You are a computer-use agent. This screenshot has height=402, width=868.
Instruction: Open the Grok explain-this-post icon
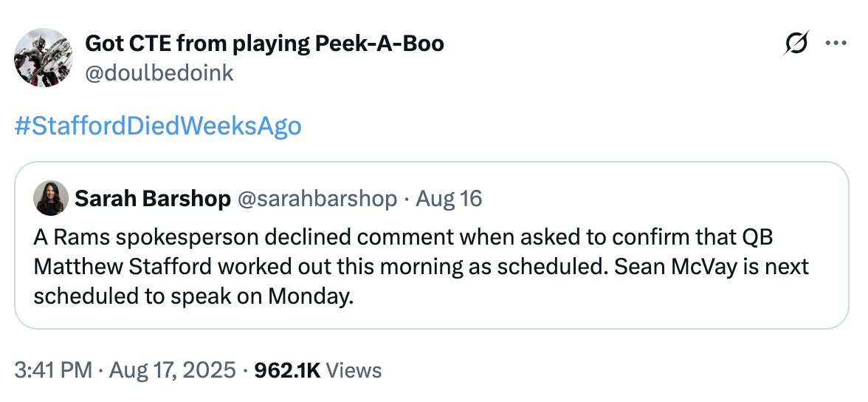796,44
